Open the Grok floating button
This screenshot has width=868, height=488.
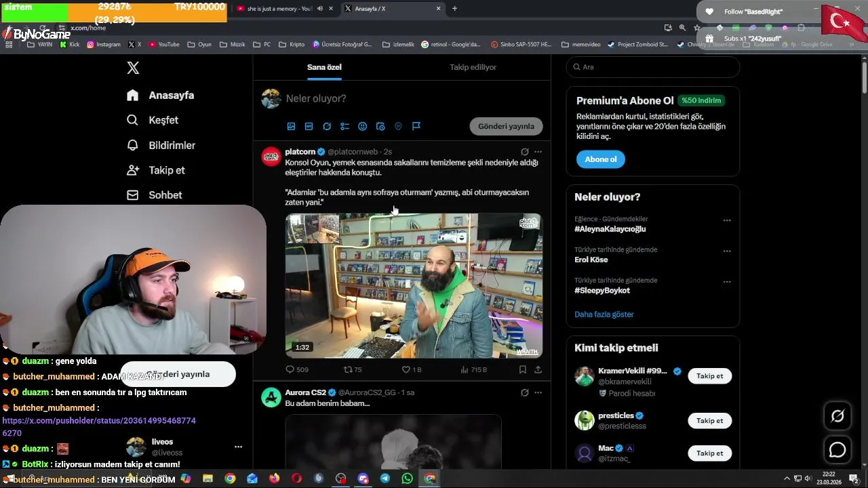[837, 416]
